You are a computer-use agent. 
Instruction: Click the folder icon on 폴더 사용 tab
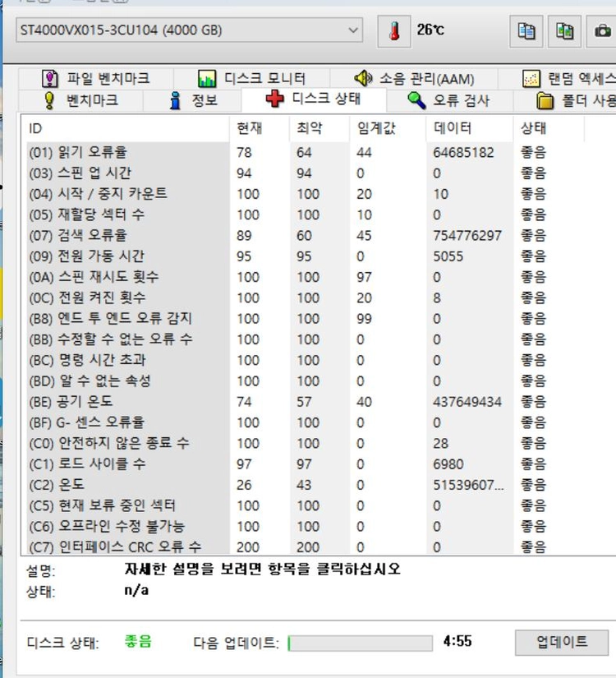point(545,100)
